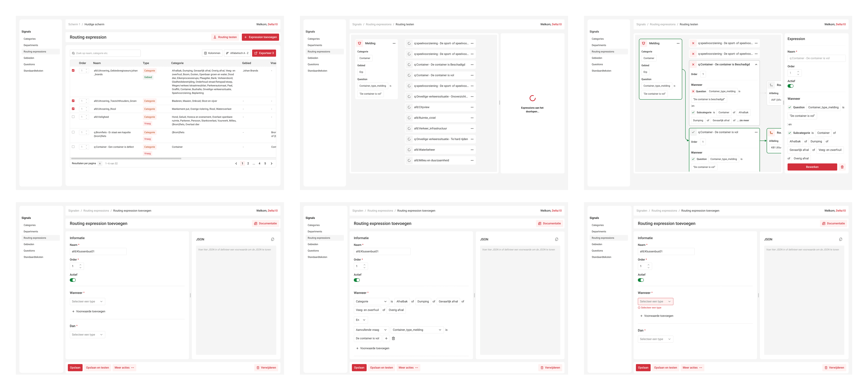Uncheck the afd:Uitvoering_Toezichthouders_Groen row checkbox

tap(73, 101)
